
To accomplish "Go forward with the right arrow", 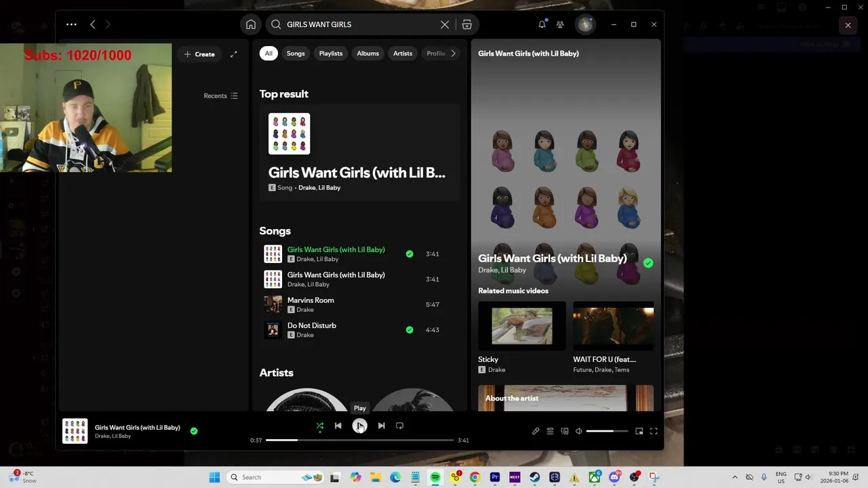I will [x=108, y=24].
